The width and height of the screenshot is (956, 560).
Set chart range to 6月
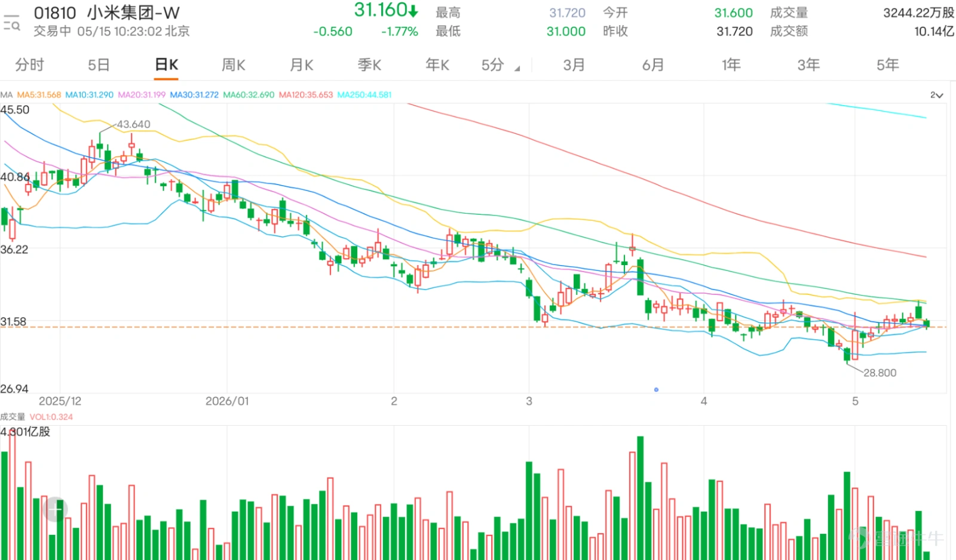coord(653,64)
